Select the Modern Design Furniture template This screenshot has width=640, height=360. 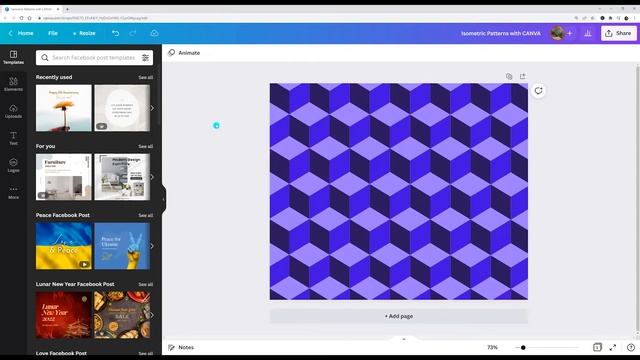[x=122, y=177]
